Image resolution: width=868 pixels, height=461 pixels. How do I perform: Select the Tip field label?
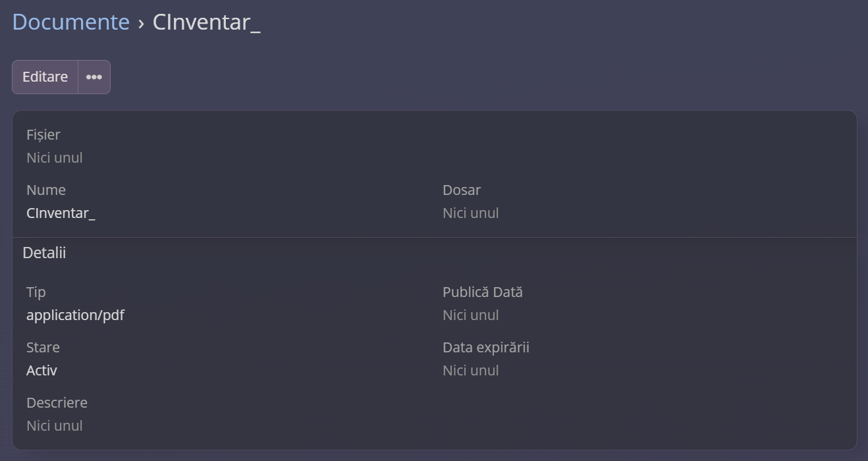tap(36, 292)
